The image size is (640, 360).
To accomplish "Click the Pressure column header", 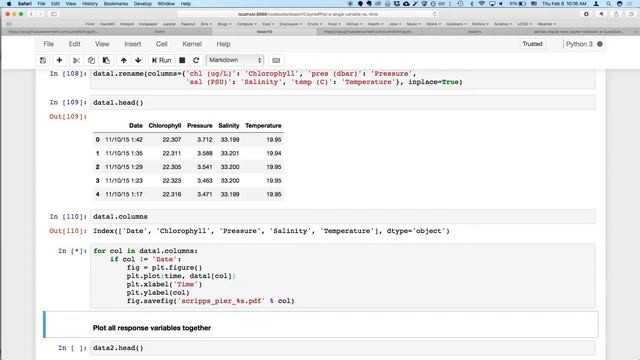I will 200,126.
